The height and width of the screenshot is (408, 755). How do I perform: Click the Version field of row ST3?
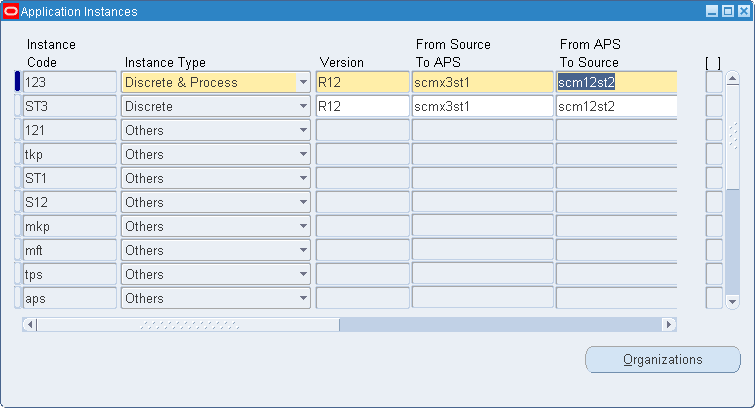(x=363, y=106)
